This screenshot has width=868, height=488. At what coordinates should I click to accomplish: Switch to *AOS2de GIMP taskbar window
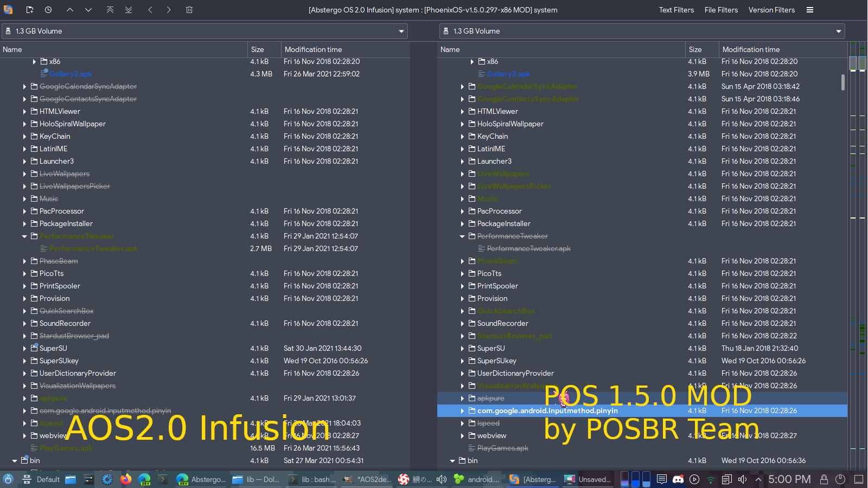[x=368, y=479]
